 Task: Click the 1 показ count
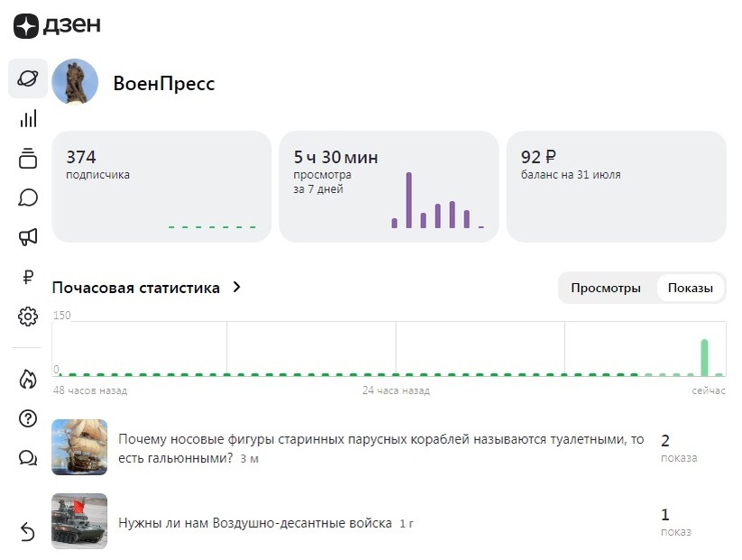point(676,521)
